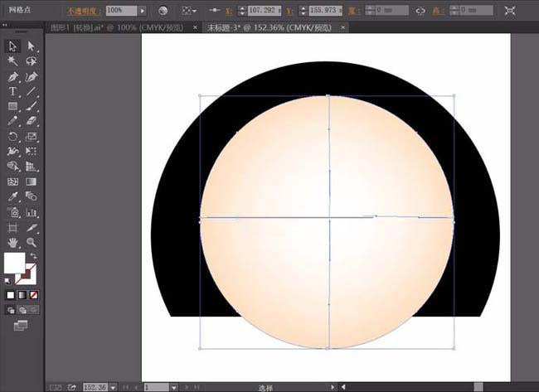
Task: Select the Pen tool
Action: (12, 76)
